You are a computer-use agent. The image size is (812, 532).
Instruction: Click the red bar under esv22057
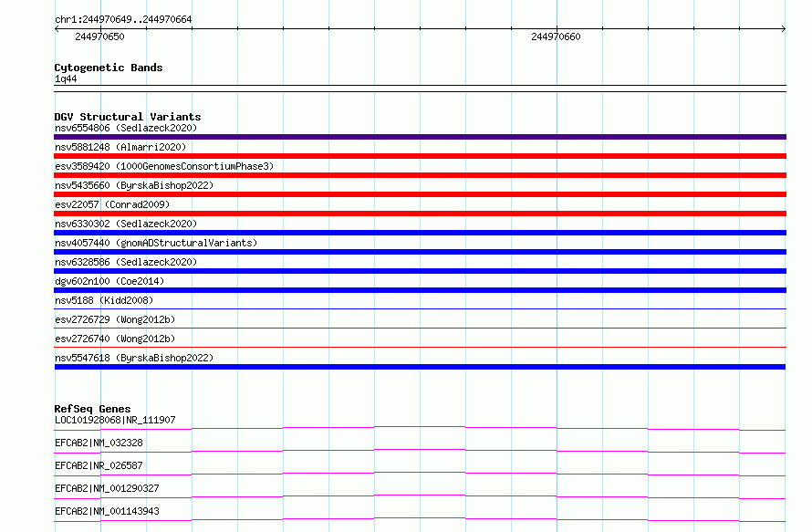420,214
